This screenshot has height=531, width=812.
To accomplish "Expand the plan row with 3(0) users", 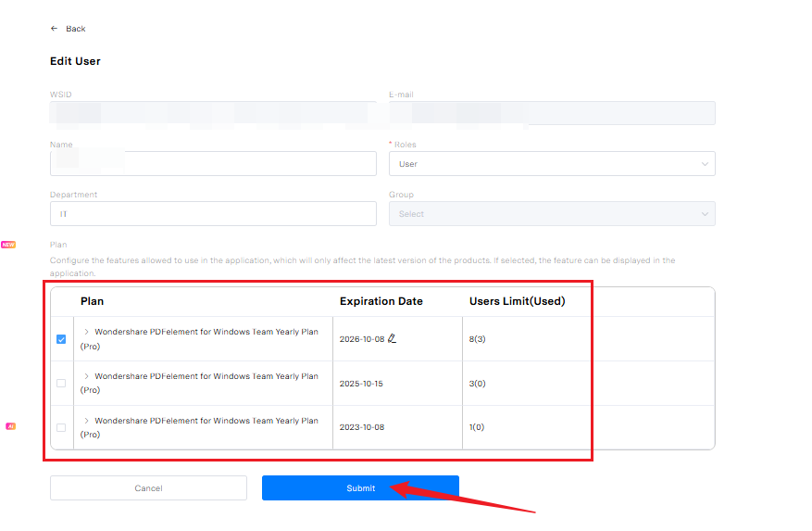I will (86, 376).
